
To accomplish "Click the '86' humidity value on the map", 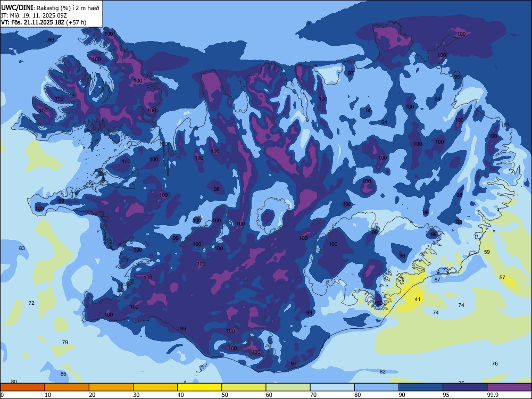I will coord(63,374).
